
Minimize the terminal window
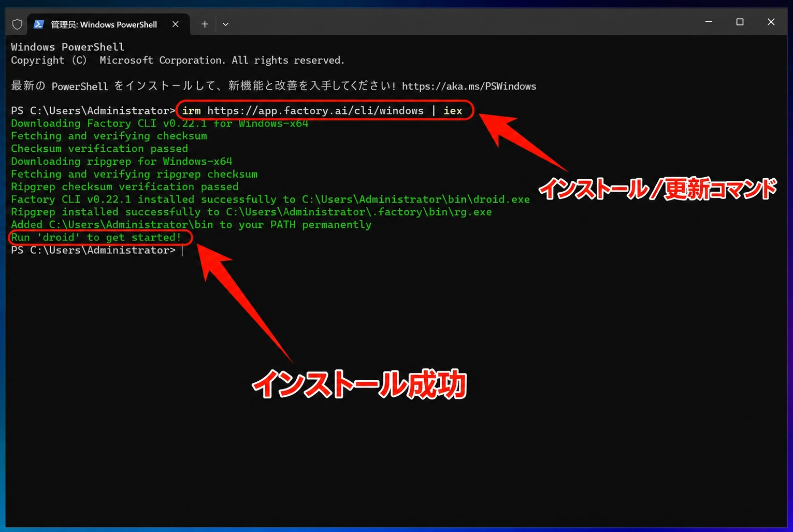[709, 22]
